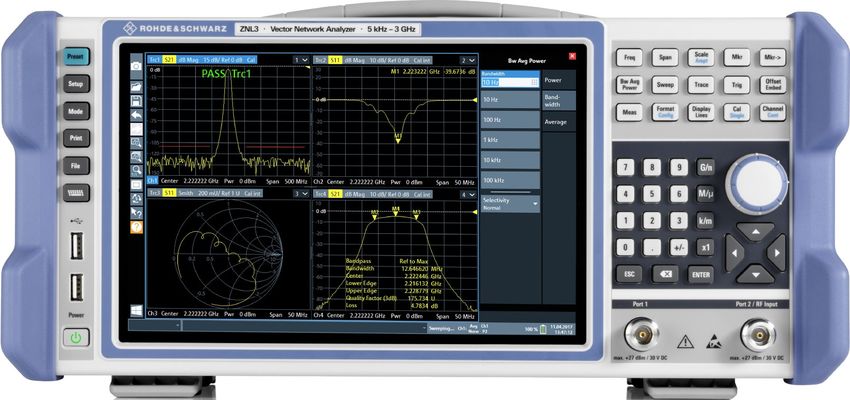Push the Cal Single key
The width and height of the screenshot is (850, 400).
pyautogui.click(x=737, y=112)
